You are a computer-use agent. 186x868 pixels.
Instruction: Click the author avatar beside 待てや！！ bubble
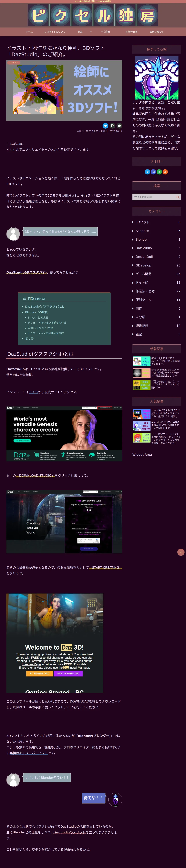[x=115, y=800]
